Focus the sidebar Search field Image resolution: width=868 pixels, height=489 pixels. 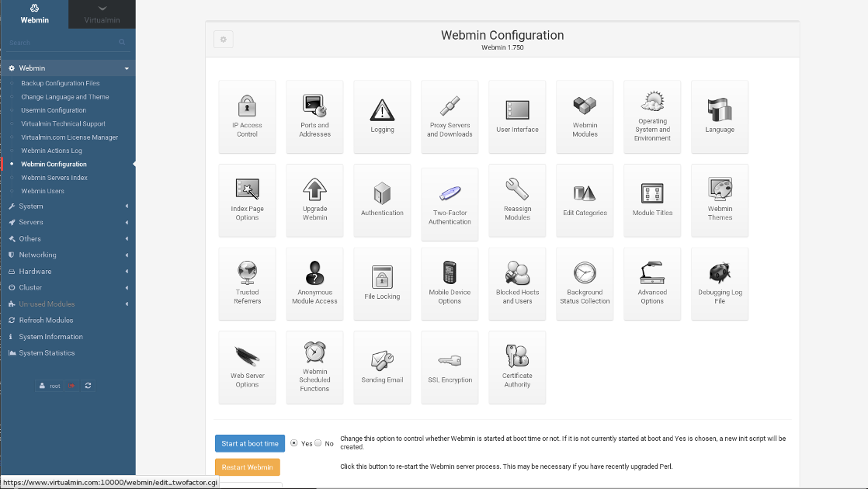tap(68, 43)
